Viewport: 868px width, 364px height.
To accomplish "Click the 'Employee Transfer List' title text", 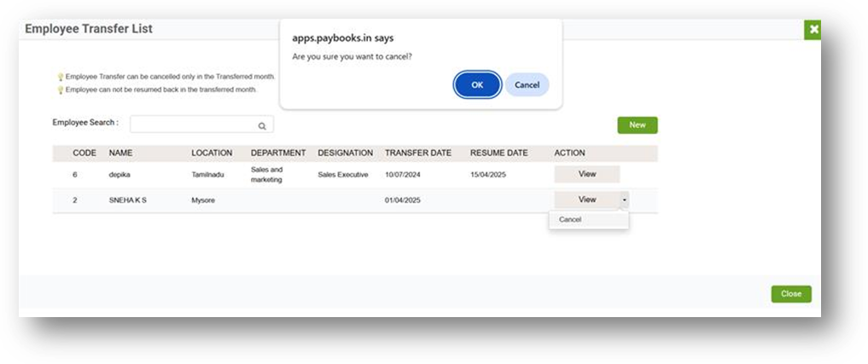I will click(89, 29).
